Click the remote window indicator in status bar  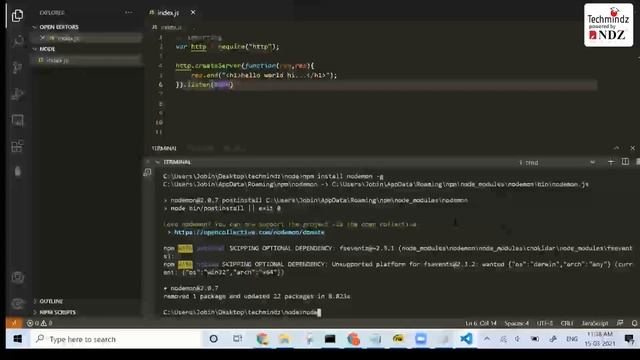point(14,323)
